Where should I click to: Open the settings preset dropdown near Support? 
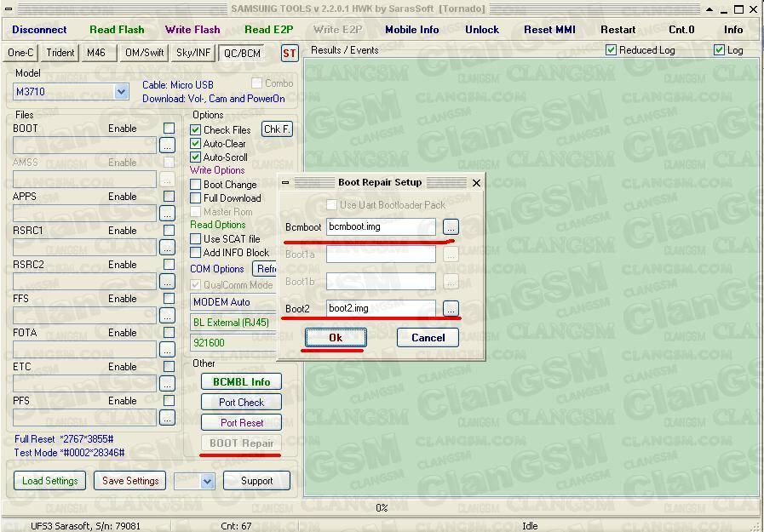[207, 481]
